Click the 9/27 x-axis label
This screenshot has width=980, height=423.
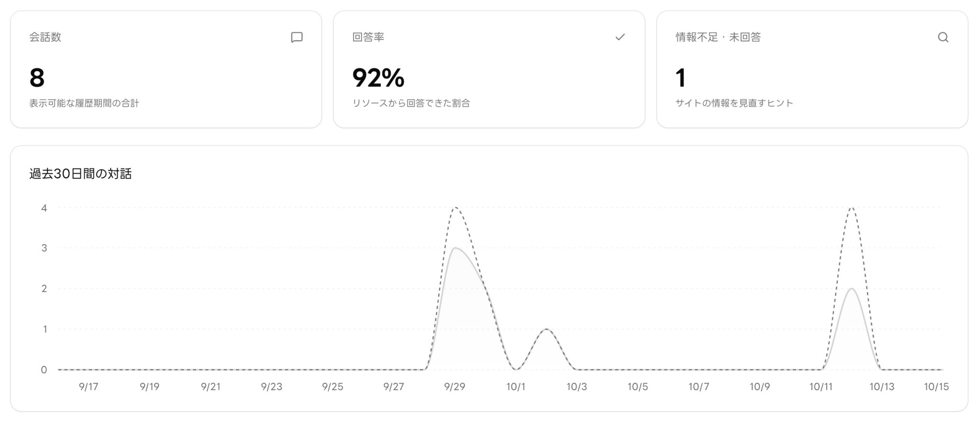(394, 387)
